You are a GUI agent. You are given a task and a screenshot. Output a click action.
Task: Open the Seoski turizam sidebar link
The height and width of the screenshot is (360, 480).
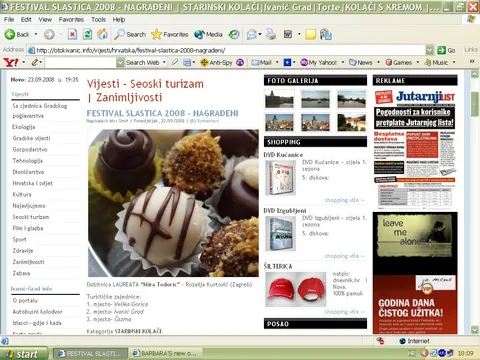coord(31,217)
